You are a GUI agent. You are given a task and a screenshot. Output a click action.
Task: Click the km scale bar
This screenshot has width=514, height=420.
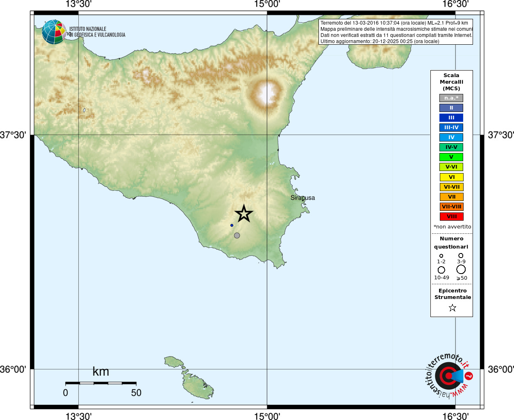101,383
